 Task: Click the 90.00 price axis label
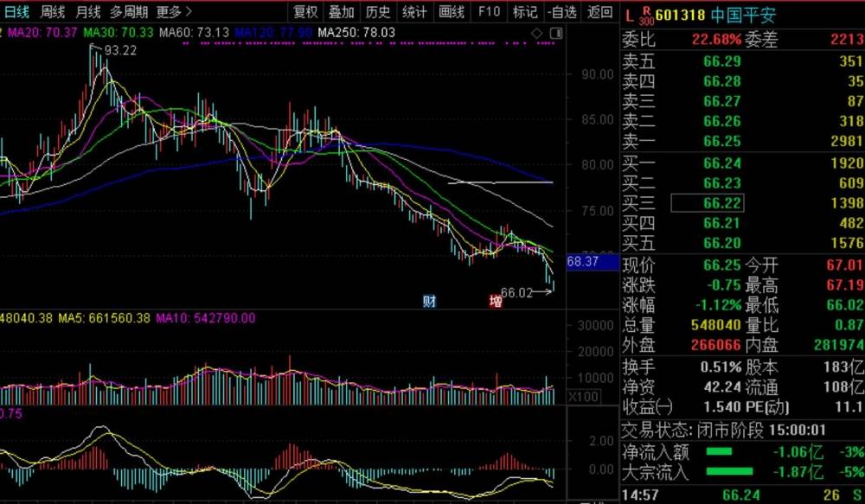(598, 74)
